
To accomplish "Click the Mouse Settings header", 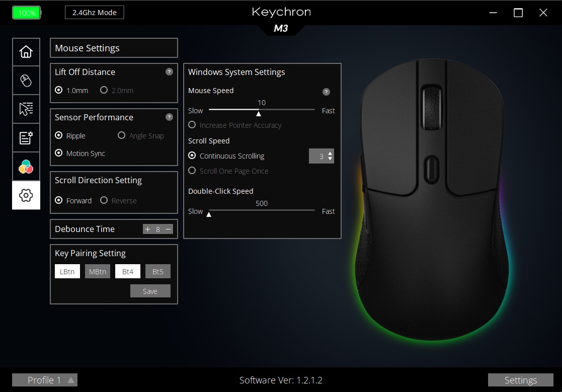I will point(114,48).
